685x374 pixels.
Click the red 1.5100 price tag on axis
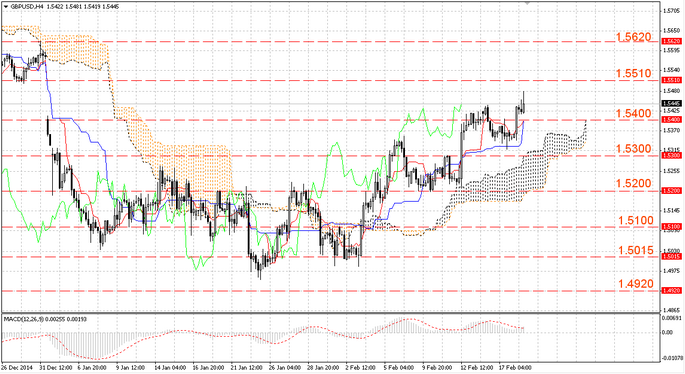click(x=671, y=227)
